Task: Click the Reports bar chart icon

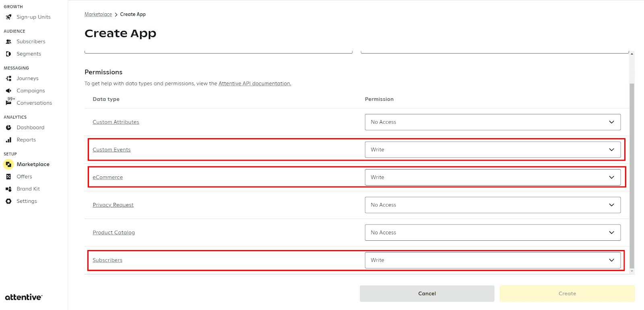Action: click(x=8, y=140)
